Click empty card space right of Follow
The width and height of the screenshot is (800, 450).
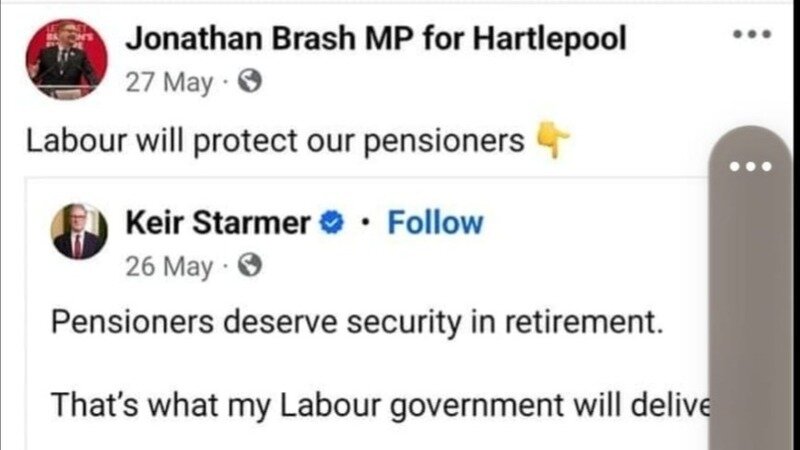pos(600,223)
